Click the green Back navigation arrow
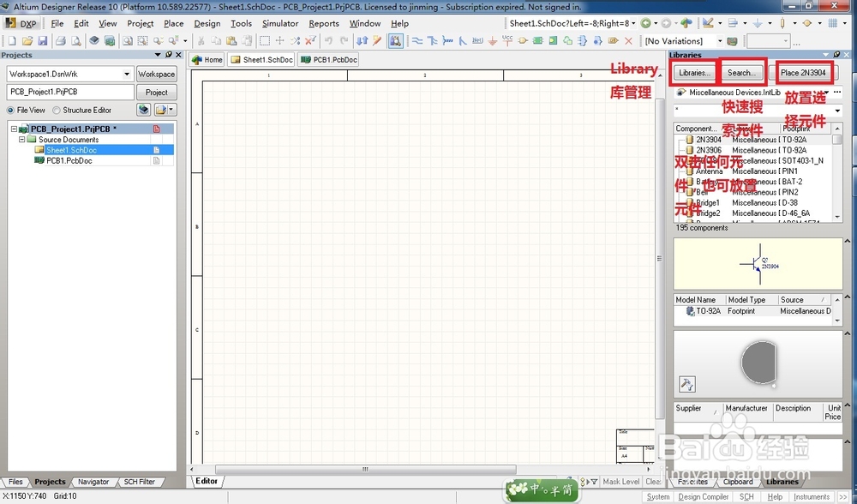 point(646,23)
